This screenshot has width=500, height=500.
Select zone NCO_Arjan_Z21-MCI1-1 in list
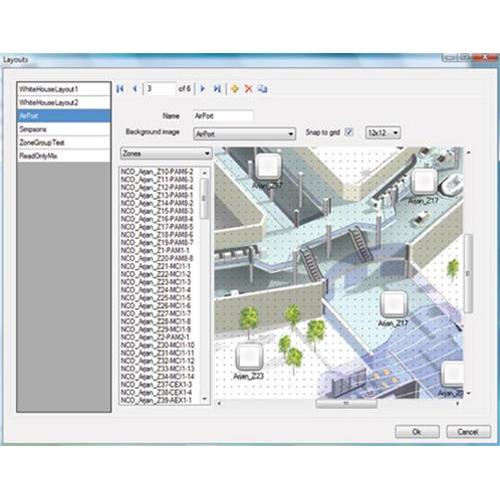coord(156,266)
